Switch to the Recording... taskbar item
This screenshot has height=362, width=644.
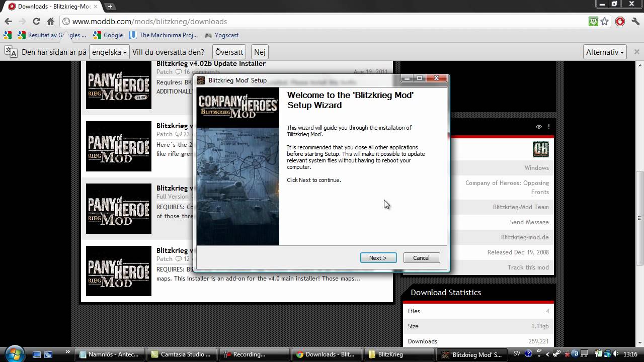click(x=255, y=354)
